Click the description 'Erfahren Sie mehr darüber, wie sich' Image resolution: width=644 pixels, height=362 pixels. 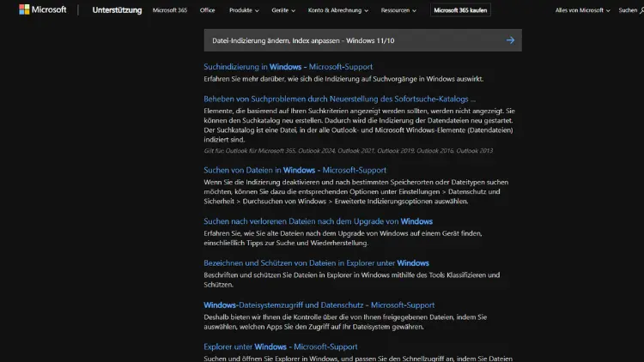(343, 79)
